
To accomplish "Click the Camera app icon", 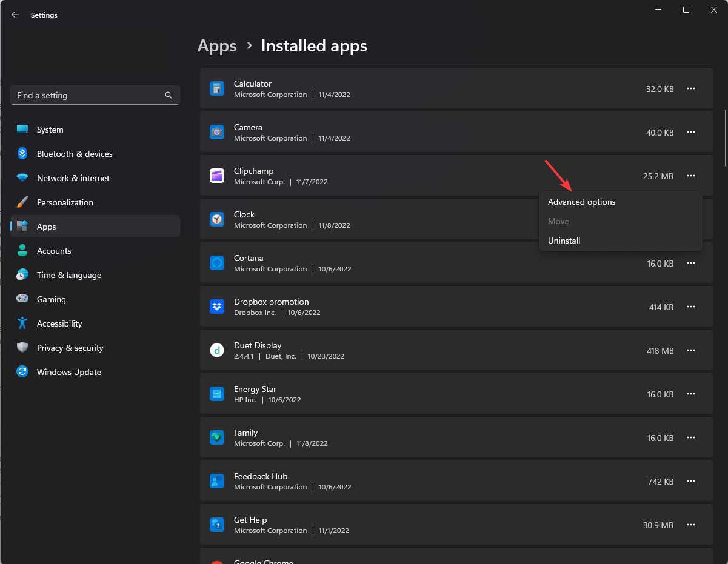I will pos(217,132).
